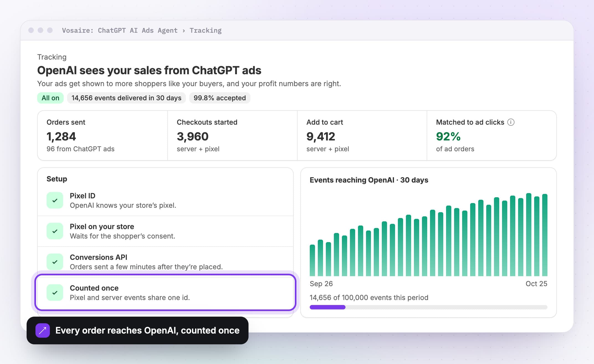Screen dimensions: 594x364
Task: Open the Checkouts started stat card
Action: pyautogui.click(x=232, y=135)
